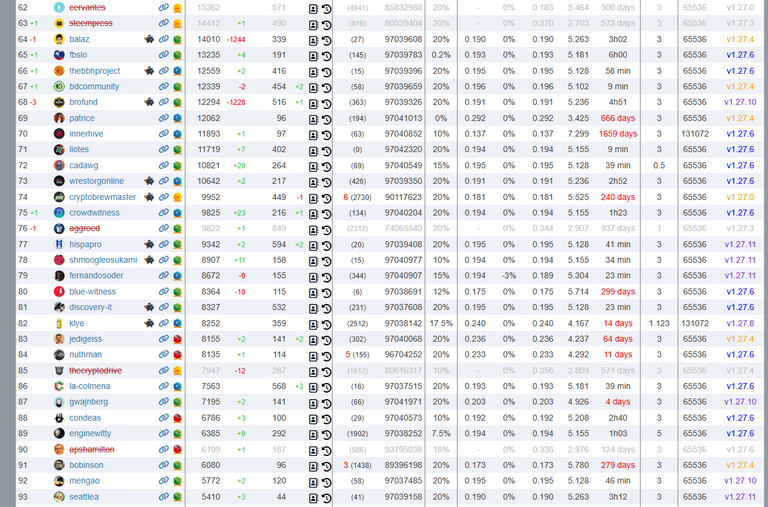The image size is (768, 507).
Task: Click the block number 97042320
Action: [403, 149]
